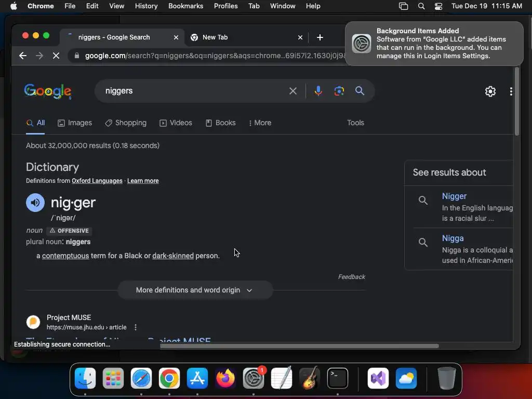Open Finder from the Dock
The image size is (532, 399).
pos(85,378)
